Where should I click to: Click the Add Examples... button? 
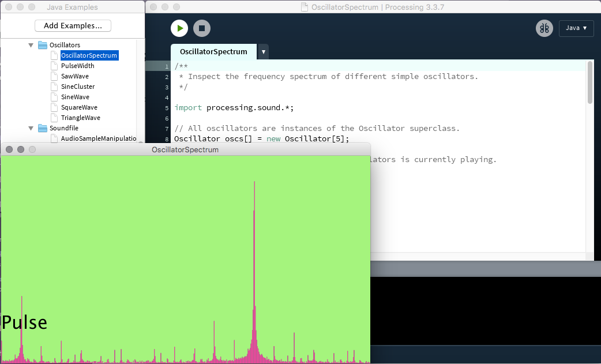[73, 26]
